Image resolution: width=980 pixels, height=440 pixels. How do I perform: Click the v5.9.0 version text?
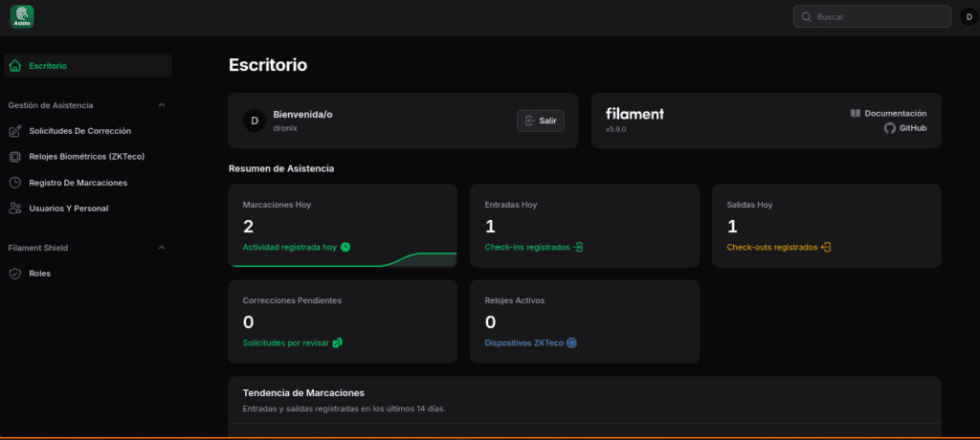click(615, 129)
